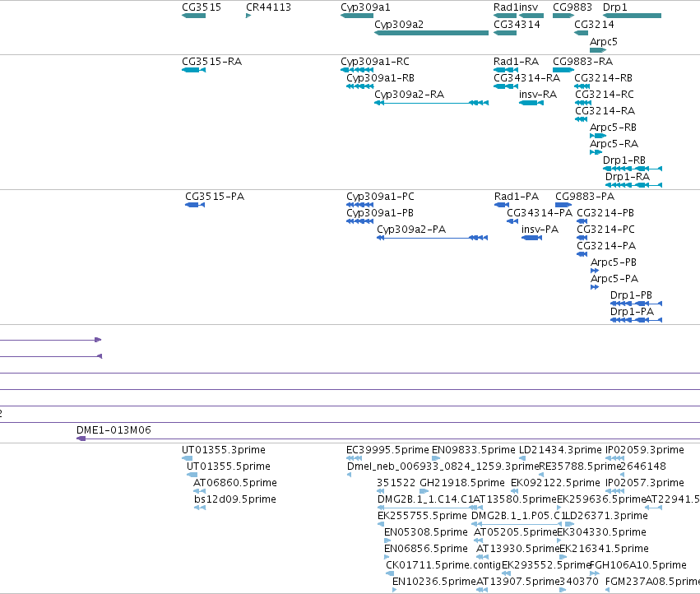Screen dimensions: 700x594
Task: Select the CG9883 gene label
Action: click(x=572, y=7)
